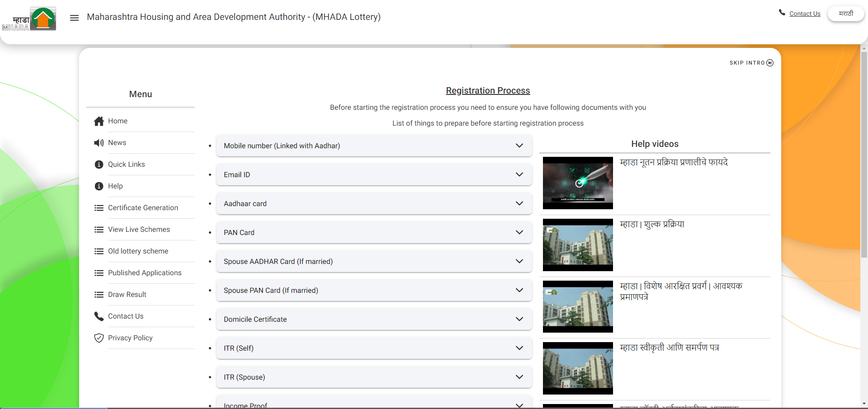Click the Home house icon
868x409 pixels.
(99, 121)
